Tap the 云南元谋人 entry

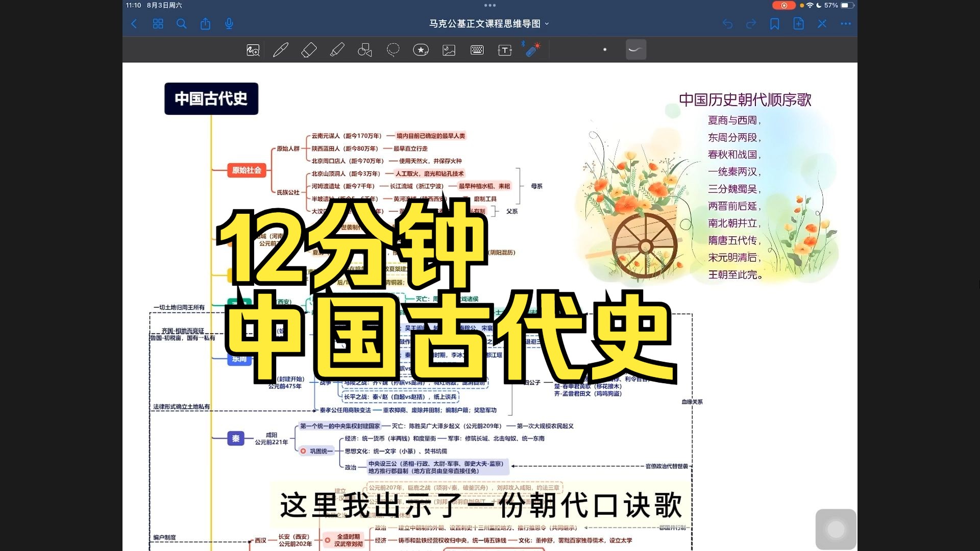click(x=347, y=136)
